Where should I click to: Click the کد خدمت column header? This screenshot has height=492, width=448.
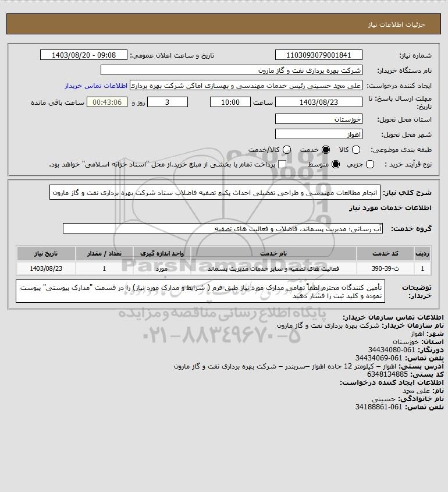pos(385,253)
